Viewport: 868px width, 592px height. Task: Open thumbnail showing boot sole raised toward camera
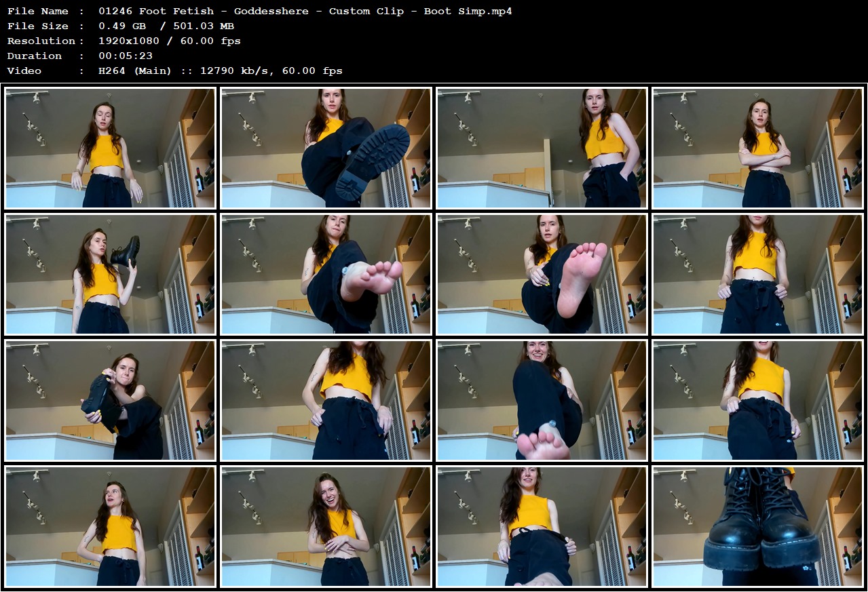tap(326, 148)
